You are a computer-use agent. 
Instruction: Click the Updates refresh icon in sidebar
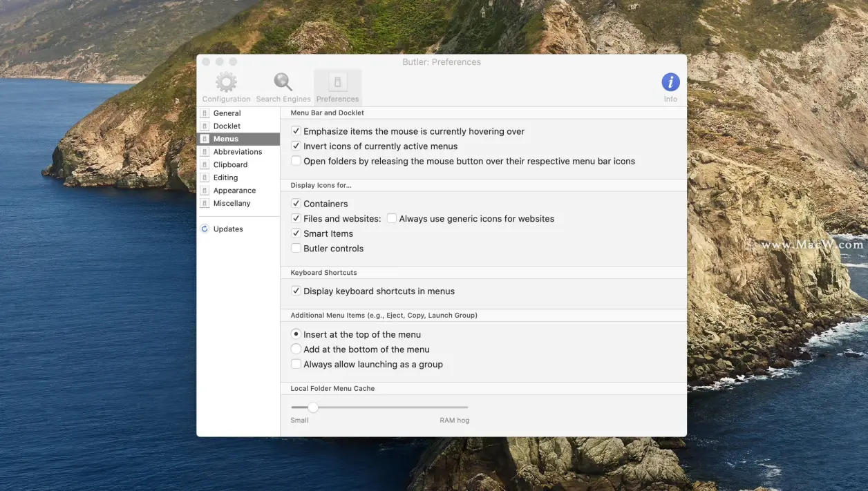pos(204,229)
